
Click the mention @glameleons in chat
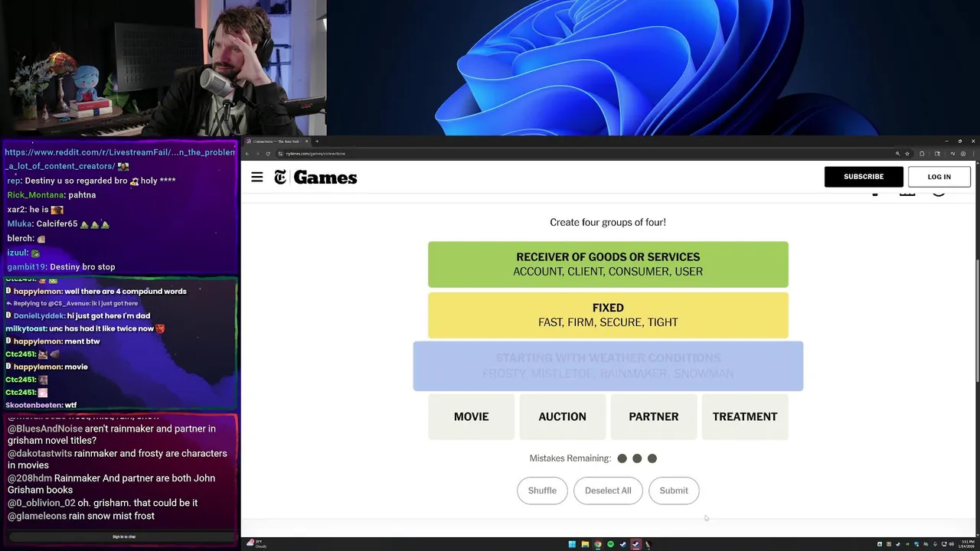[37, 516]
